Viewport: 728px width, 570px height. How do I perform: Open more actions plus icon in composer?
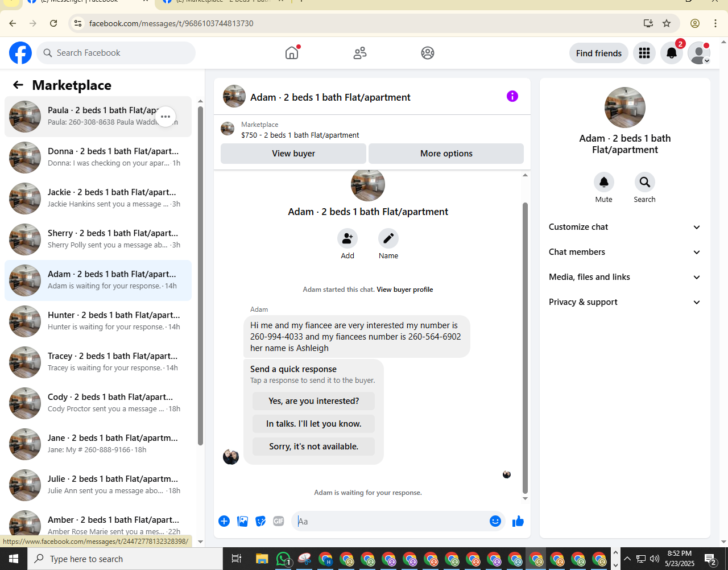pos(224,521)
